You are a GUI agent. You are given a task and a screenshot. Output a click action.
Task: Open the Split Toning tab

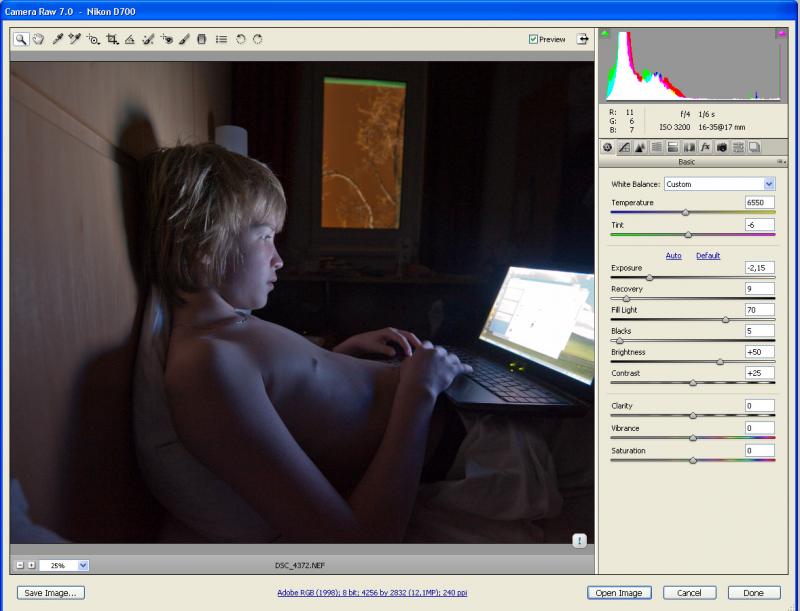[x=672, y=147]
